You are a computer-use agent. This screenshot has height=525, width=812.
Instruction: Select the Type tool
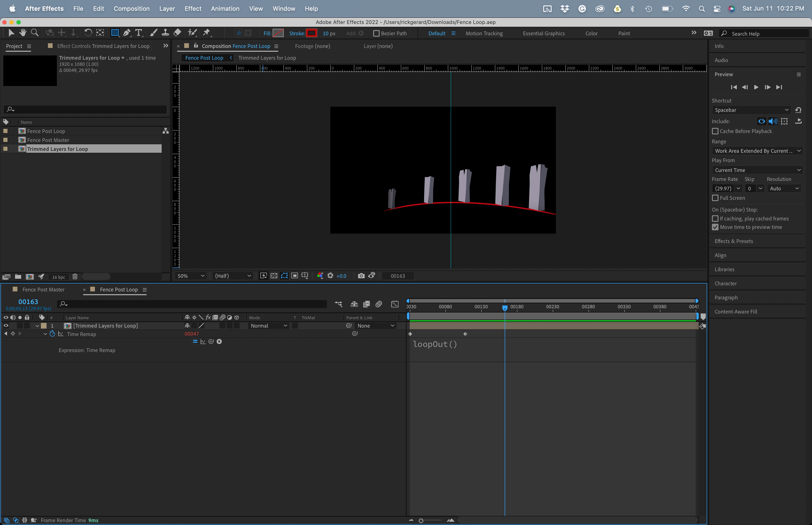click(138, 33)
